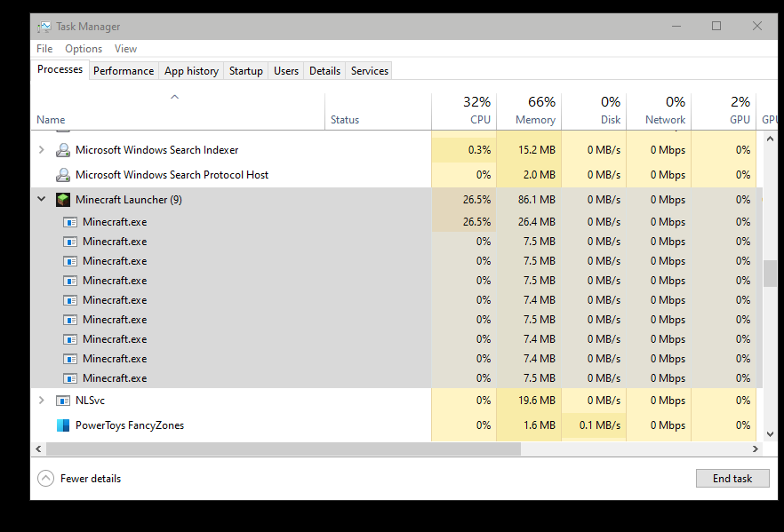Expand the Microsoft Windows Search Indexer group

point(41,150)
